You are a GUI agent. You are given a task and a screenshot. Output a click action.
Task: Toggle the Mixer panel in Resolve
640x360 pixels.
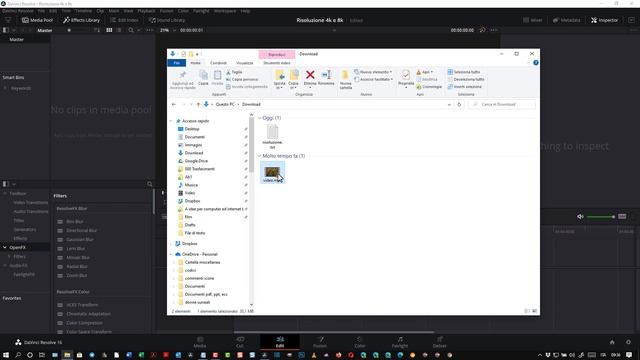click(x=533, y=20)
